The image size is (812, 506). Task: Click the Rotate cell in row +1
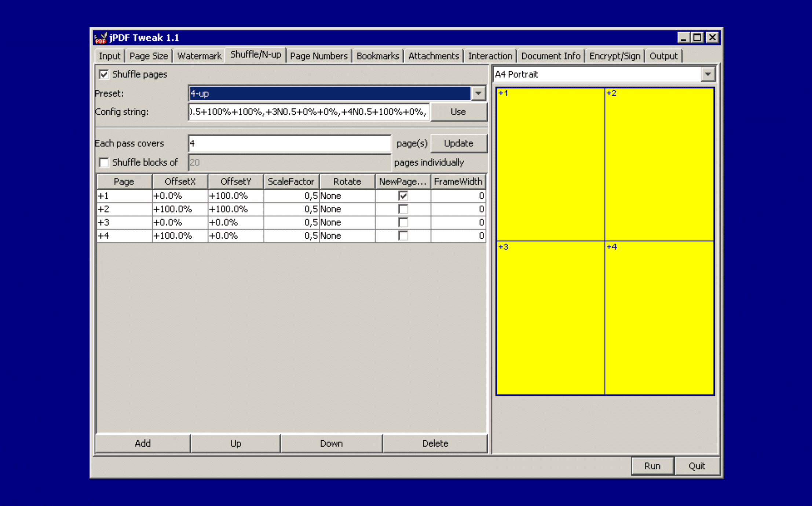click(347, 196)
